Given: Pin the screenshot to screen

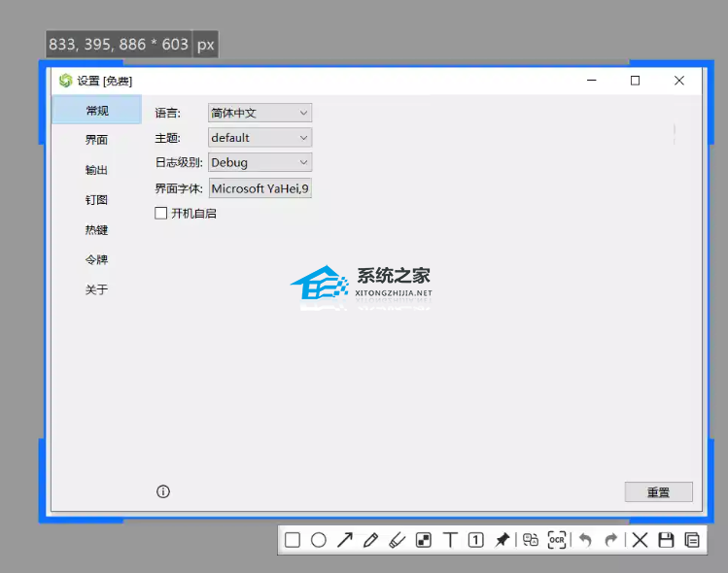Looking at the screenshot, I should pos(502,541).
